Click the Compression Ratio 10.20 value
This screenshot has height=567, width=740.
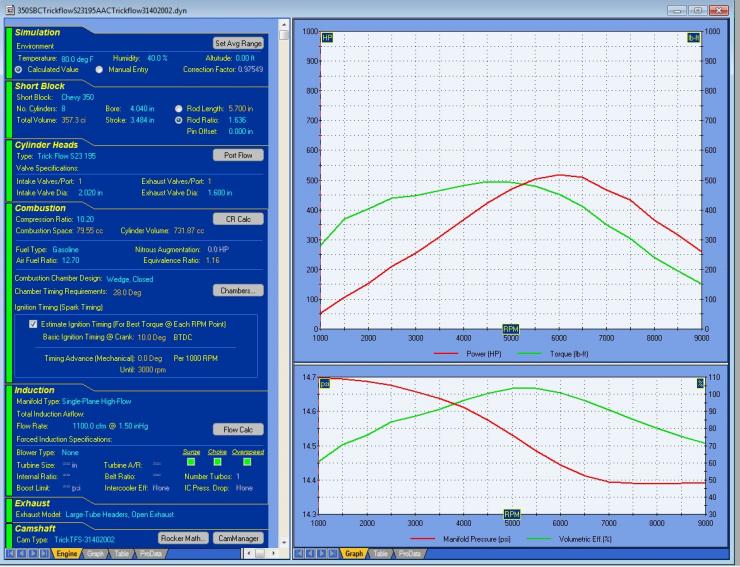click(85, 220)
